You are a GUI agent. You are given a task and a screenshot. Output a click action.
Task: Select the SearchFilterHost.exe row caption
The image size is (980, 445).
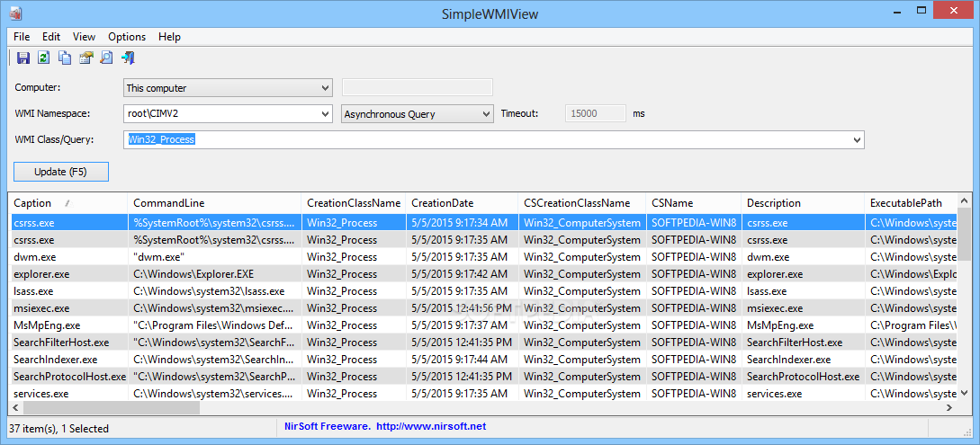[x=60, y=343]
